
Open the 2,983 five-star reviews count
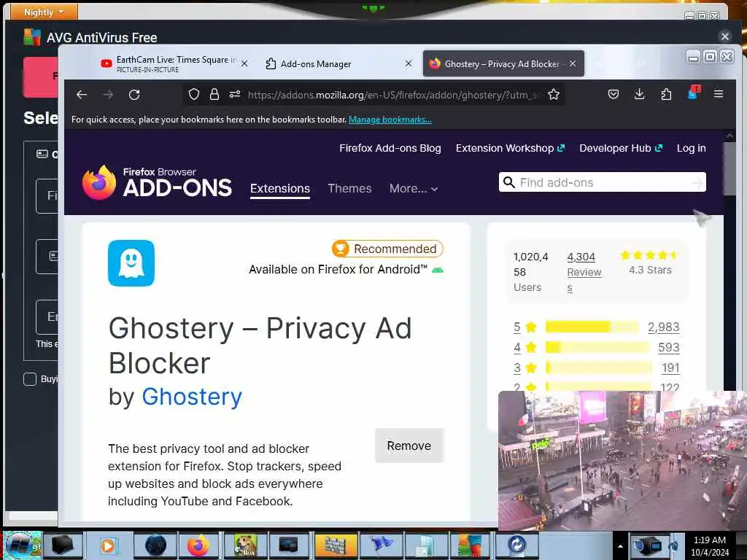(x=663, y=327)
